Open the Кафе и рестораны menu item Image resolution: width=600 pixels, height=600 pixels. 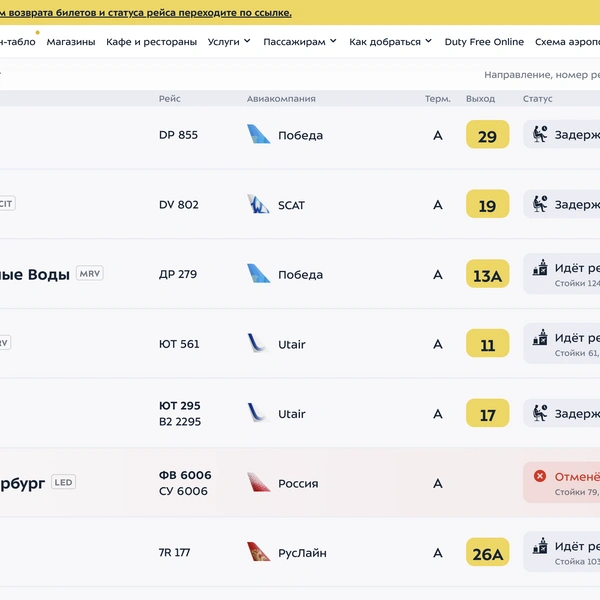[x=152, y=41]
